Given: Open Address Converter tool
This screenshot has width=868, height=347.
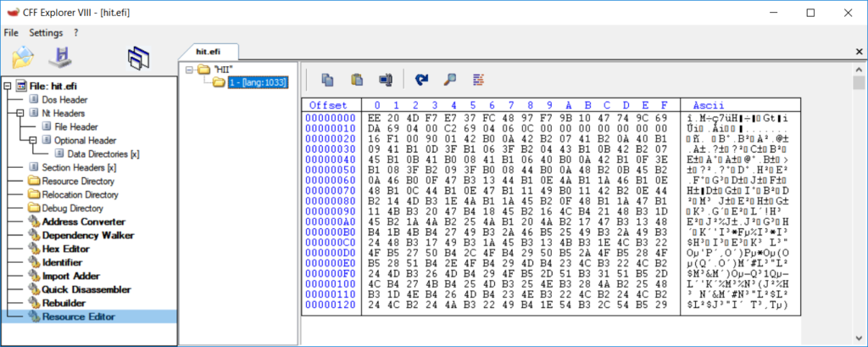Looking at the screenshot, I should click(84, 221).
